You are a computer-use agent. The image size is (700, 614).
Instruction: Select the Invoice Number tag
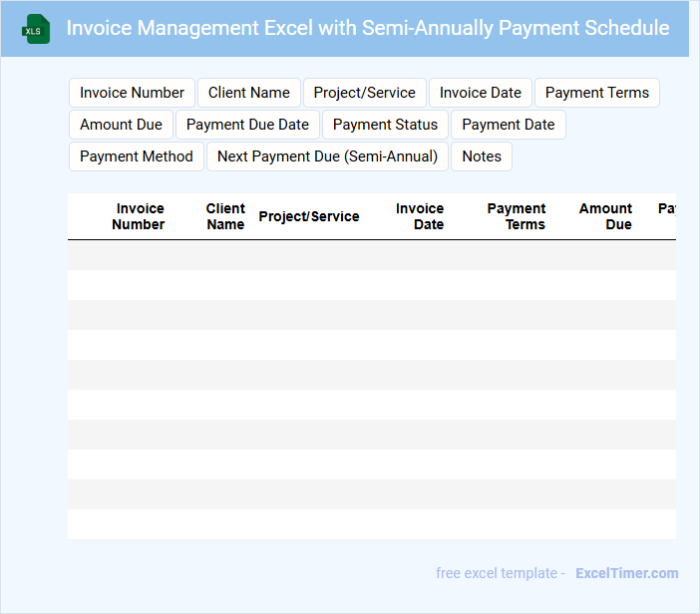click(x=132, y=93)
